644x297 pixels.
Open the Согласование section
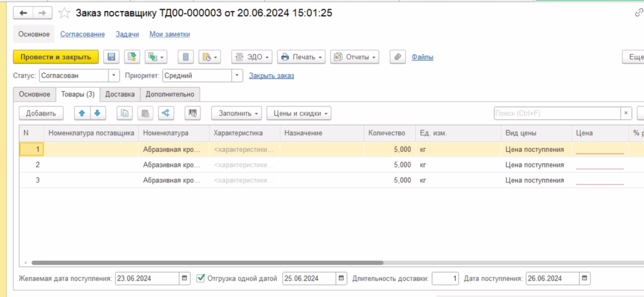point(82,34)
